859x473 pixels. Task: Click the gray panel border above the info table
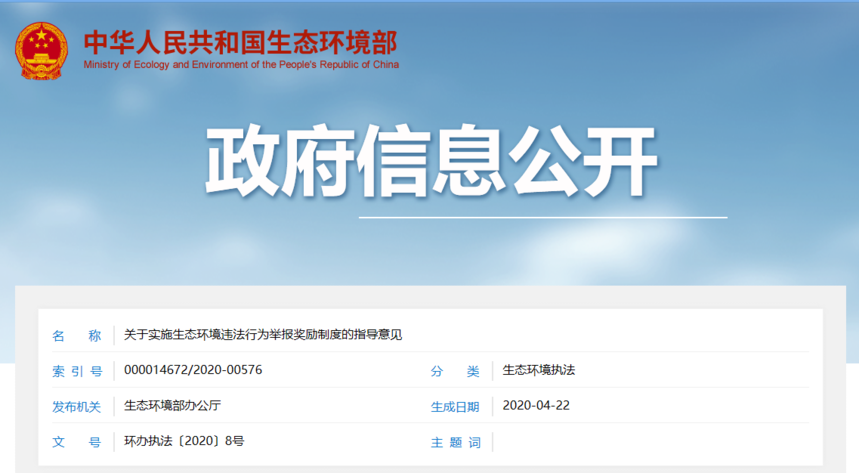(x=430, y=297)
